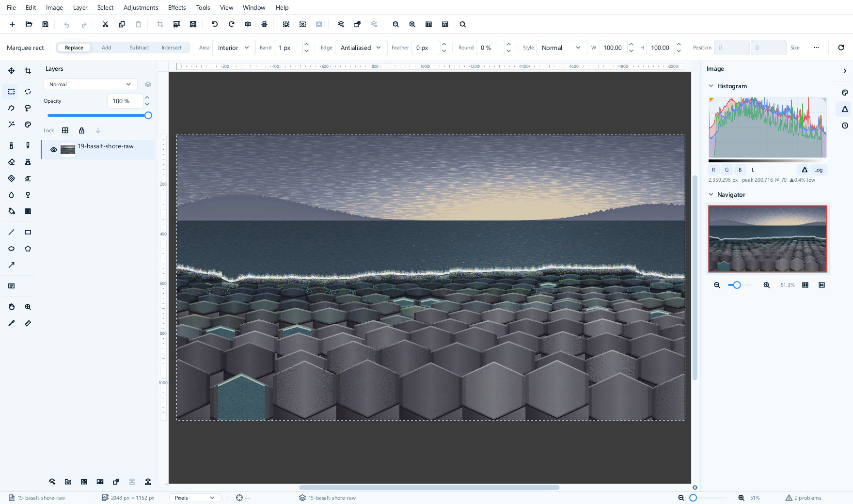853x504 pixels.
Task: Adjust the Navigator zoom slider
Action: [740, 285]
